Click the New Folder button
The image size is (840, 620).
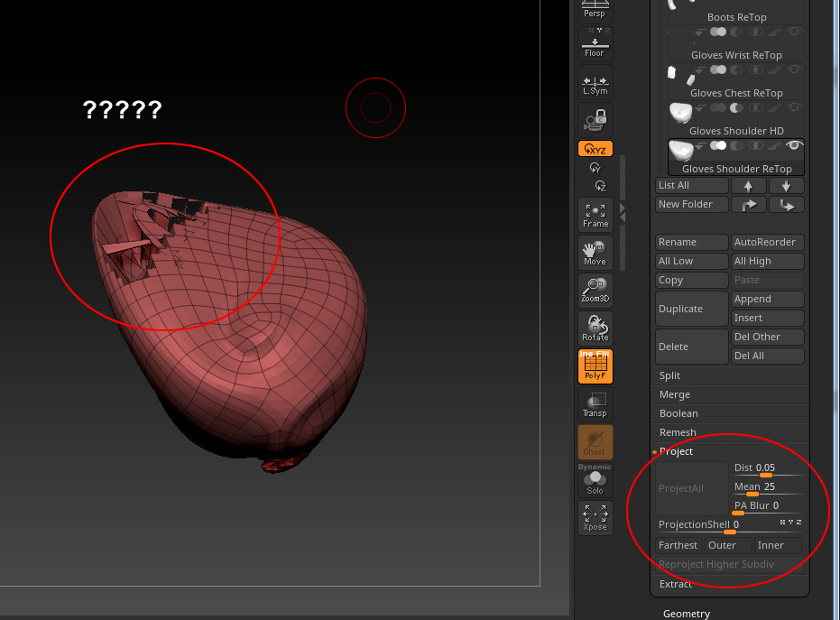click(692, 204)
